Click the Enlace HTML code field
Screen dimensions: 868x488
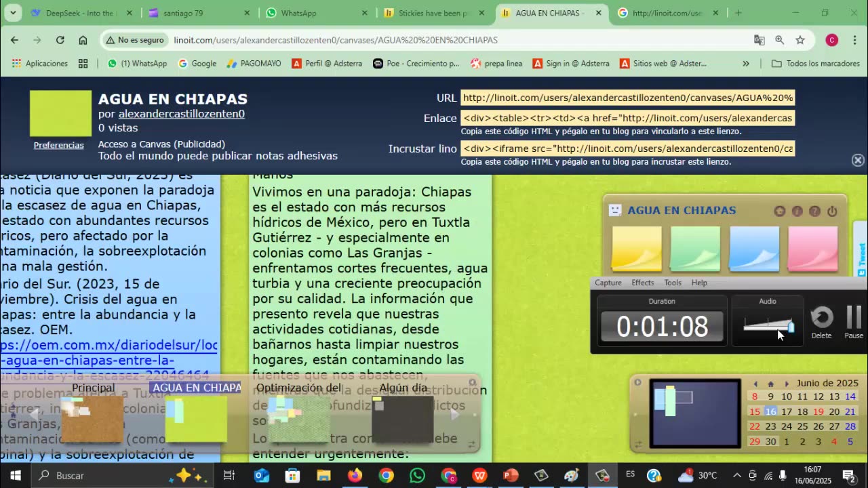628,118
